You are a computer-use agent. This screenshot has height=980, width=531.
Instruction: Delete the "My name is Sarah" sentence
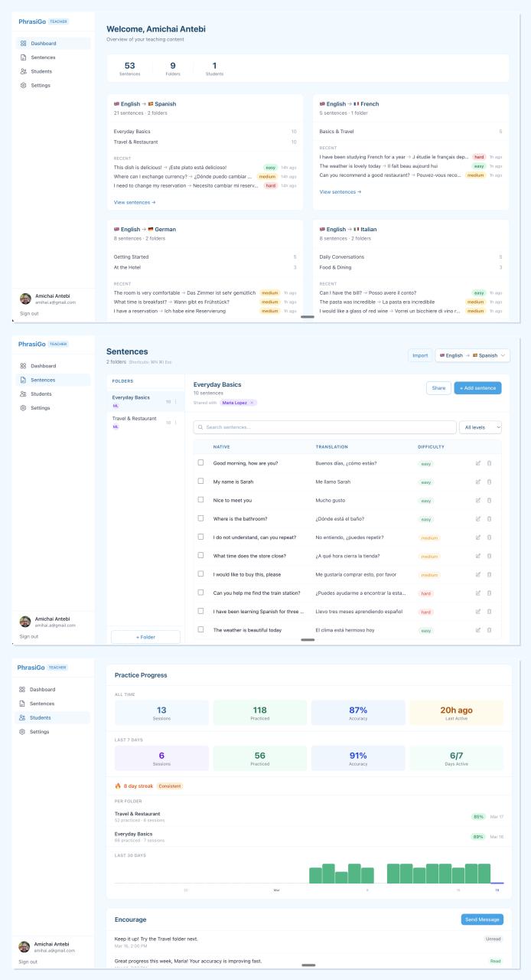click(x=490, y=482)
